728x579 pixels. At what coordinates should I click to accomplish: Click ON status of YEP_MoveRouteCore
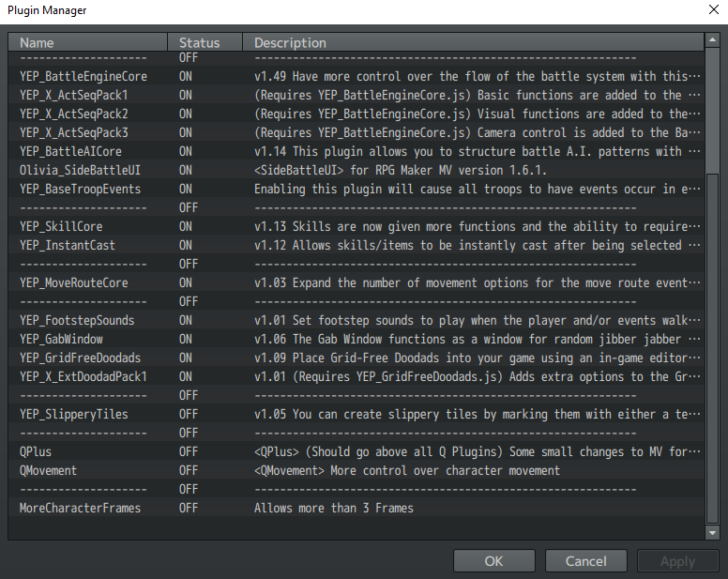point(185,282)
